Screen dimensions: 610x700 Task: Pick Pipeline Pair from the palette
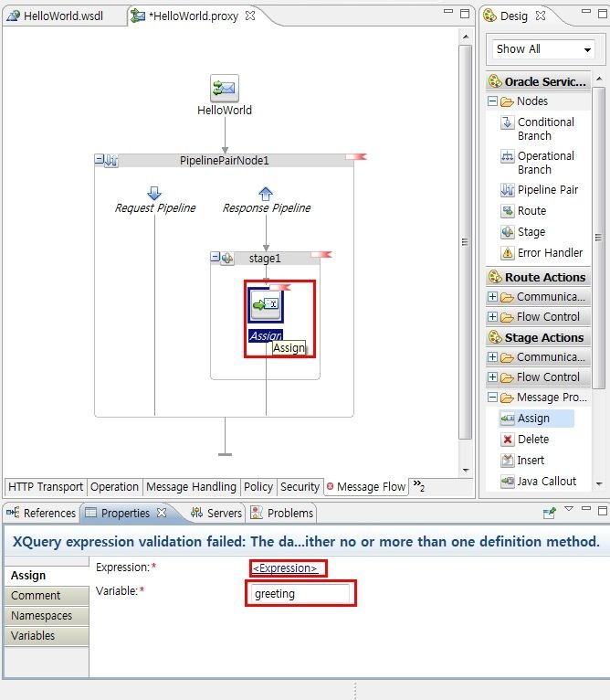click(x=539, y=190)
